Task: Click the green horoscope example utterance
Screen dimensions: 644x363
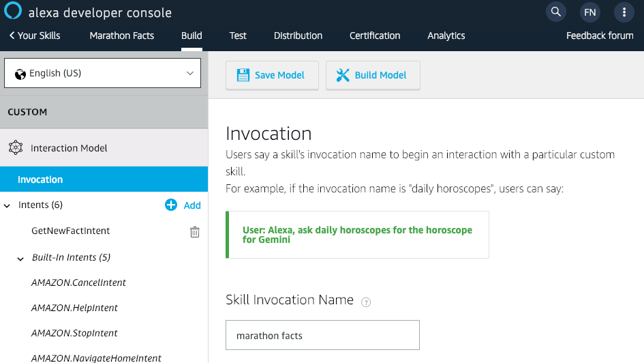Action: tap(357, 235)
